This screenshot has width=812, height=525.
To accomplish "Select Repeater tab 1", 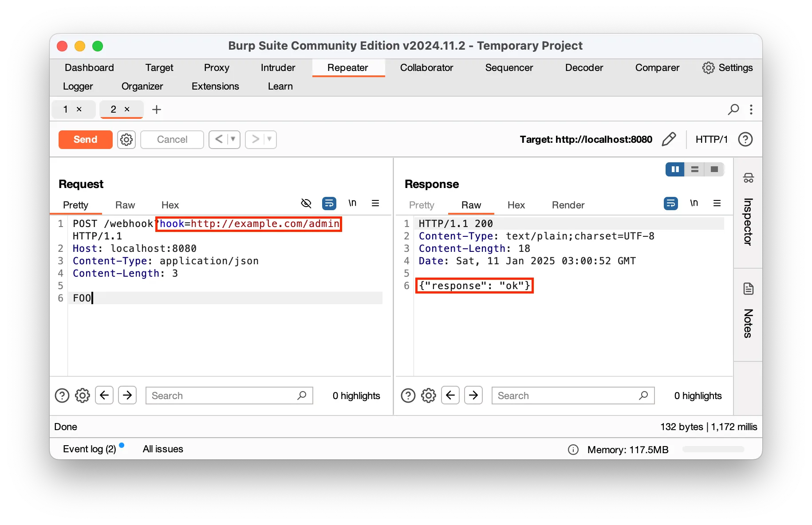I will pos(66,109).
